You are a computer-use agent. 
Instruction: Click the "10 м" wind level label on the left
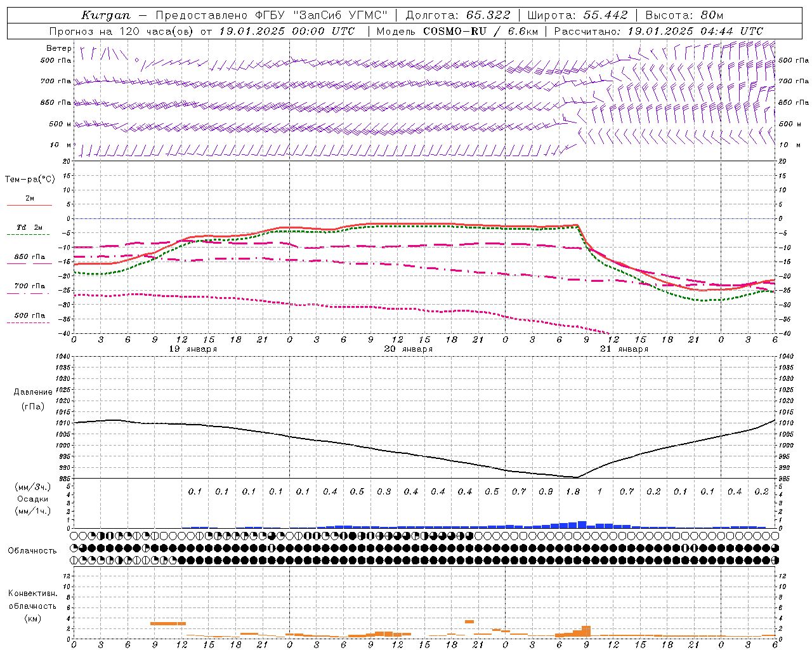point(60,145)
